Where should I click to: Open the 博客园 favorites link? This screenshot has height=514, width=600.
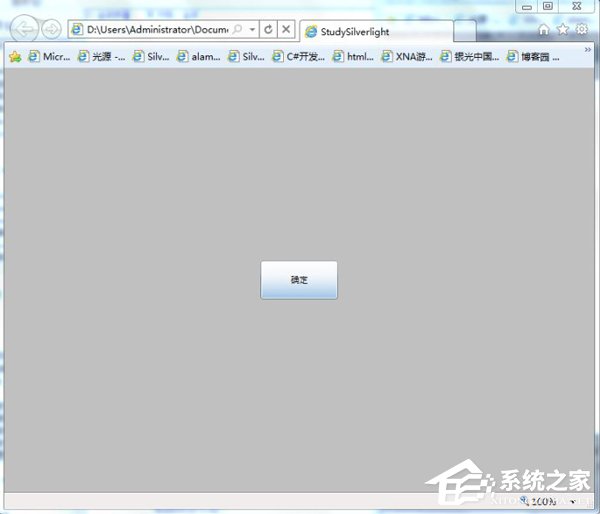pyautogui.click(x=533, y=57)
